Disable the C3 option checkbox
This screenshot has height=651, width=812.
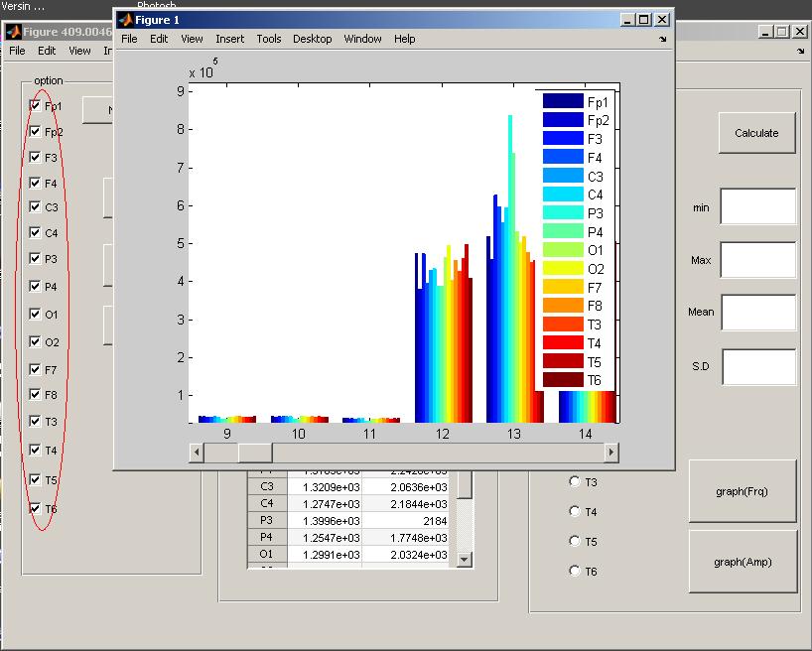tap(35, 207)
